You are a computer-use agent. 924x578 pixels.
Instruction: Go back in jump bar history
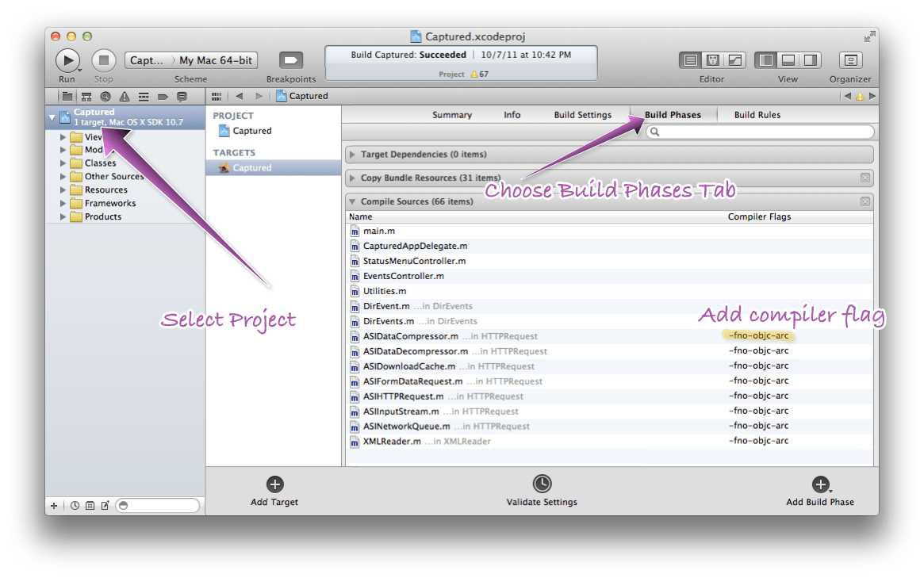(240, 96)
